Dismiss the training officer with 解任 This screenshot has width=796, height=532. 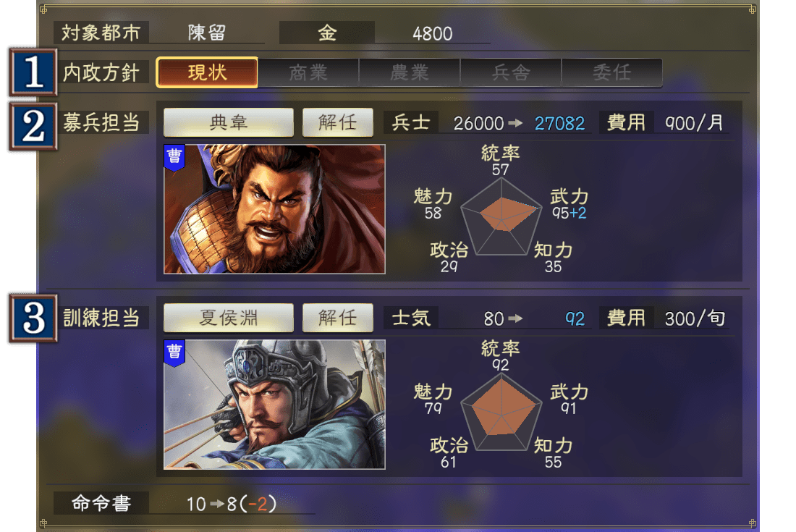pyautogui.click(x=338, y=318)
